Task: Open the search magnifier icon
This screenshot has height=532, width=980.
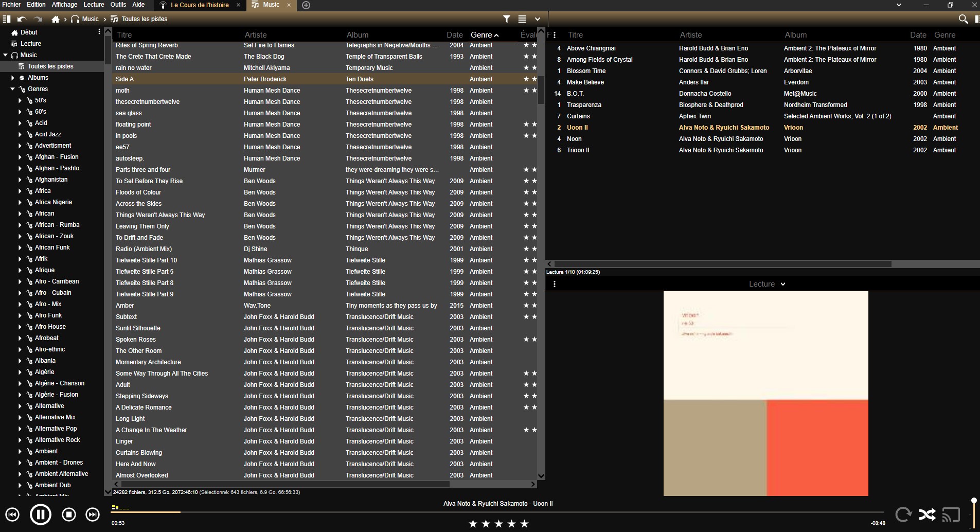Action: point(963,19)
